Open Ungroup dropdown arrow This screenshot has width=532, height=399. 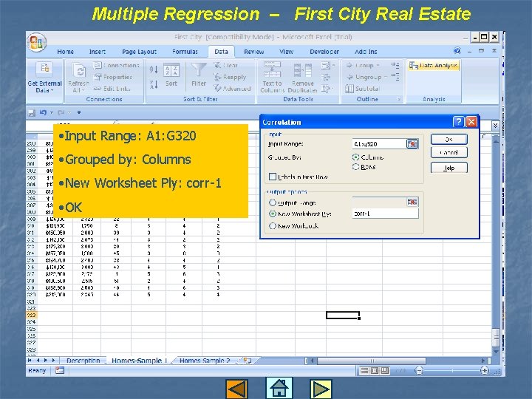(386, 77)
